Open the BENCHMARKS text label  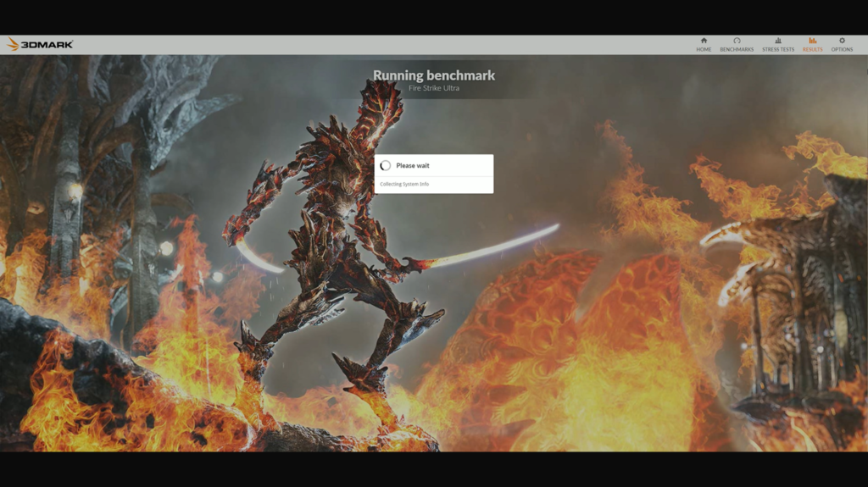pyautogui.click(x=737, y=49)
